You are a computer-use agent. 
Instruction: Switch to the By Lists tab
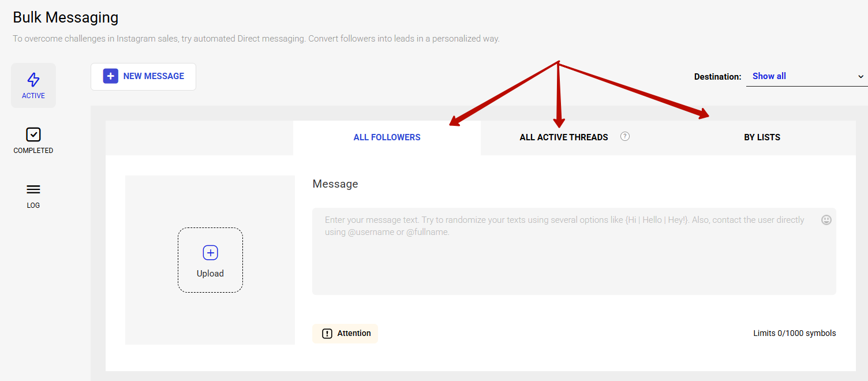coord(762,137)
